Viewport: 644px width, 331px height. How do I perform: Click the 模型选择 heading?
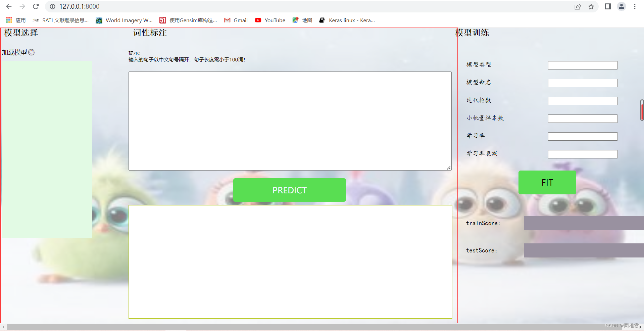21,33
